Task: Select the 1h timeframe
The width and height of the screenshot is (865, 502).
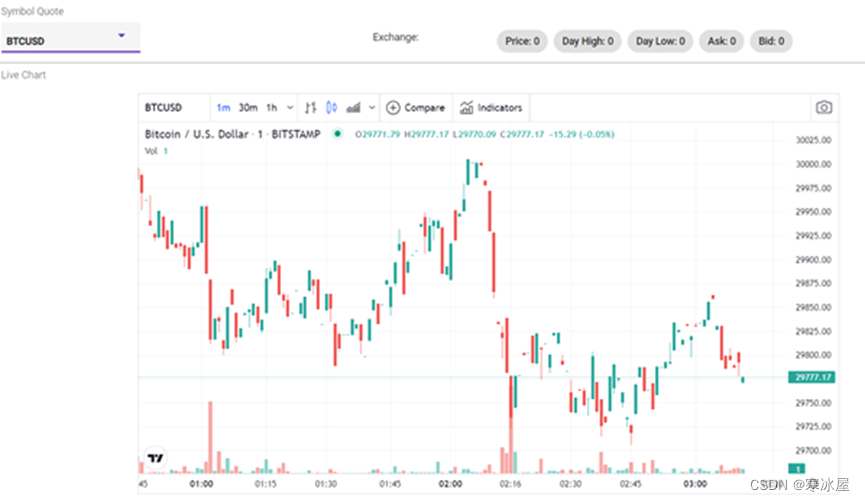Action: [272, 108]
